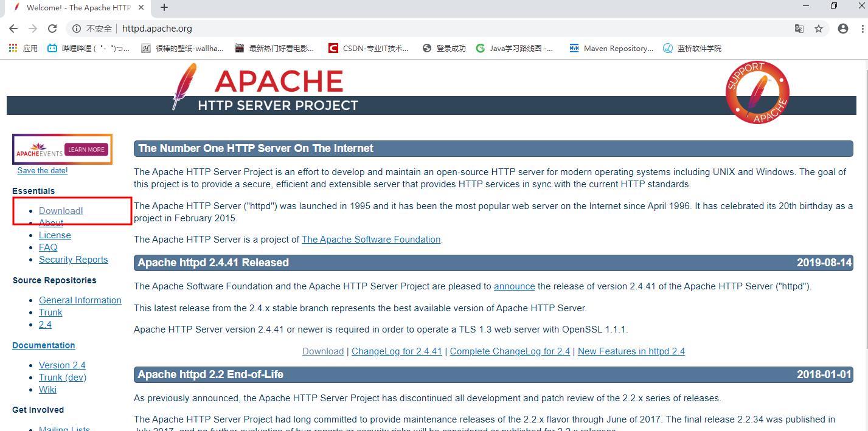This screenshot has width=868, height=431.
Task: Minimize the browser window
Action: (x=805, y=6)
